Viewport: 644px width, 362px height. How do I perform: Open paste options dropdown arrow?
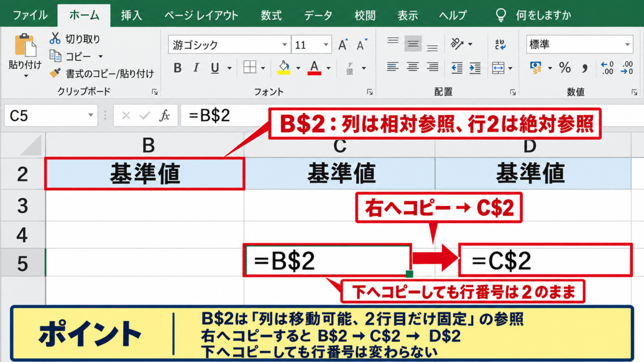pos(26,76)
